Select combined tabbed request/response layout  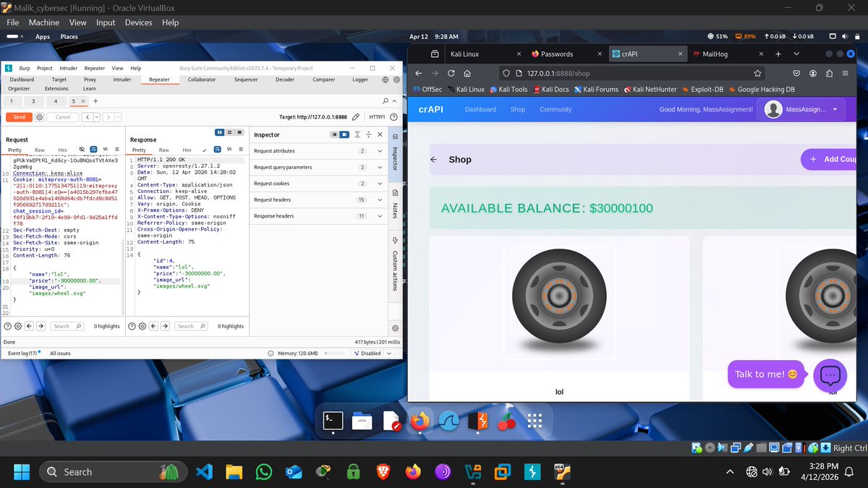coord(240,133)
